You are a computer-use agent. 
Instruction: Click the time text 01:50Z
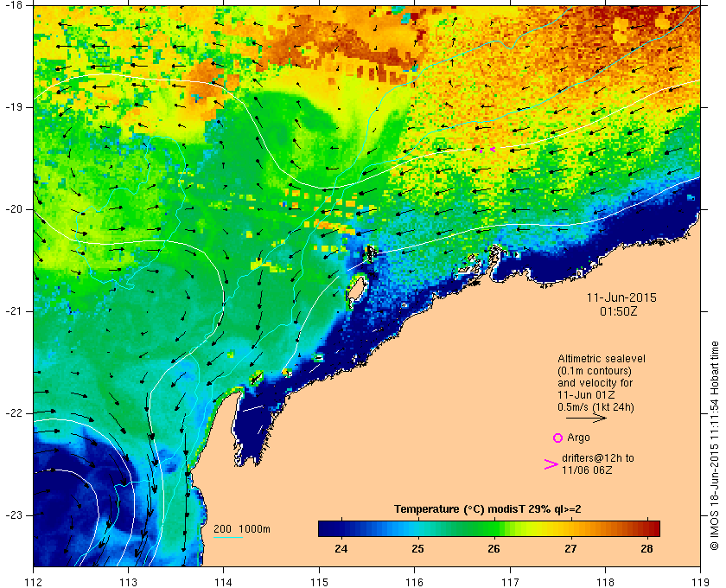(x=619, y=311)
